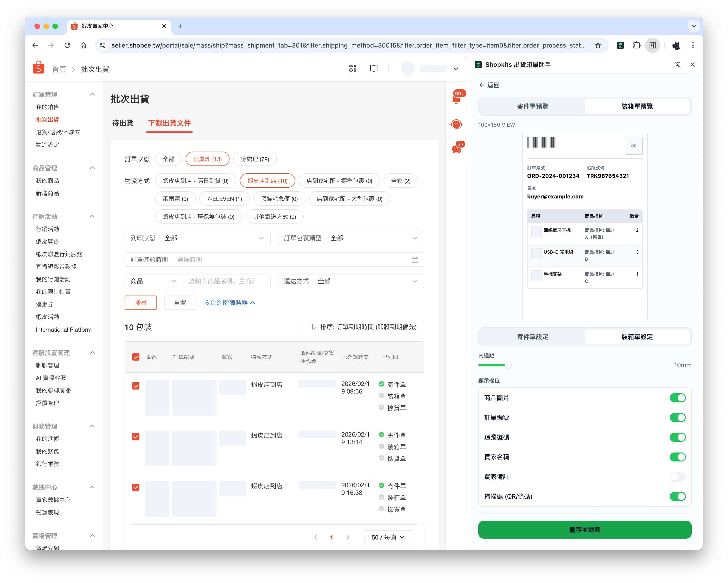Viewport: 728px width, 583px height.
Task: Click the 重置 button
Action: coord(180,303)
